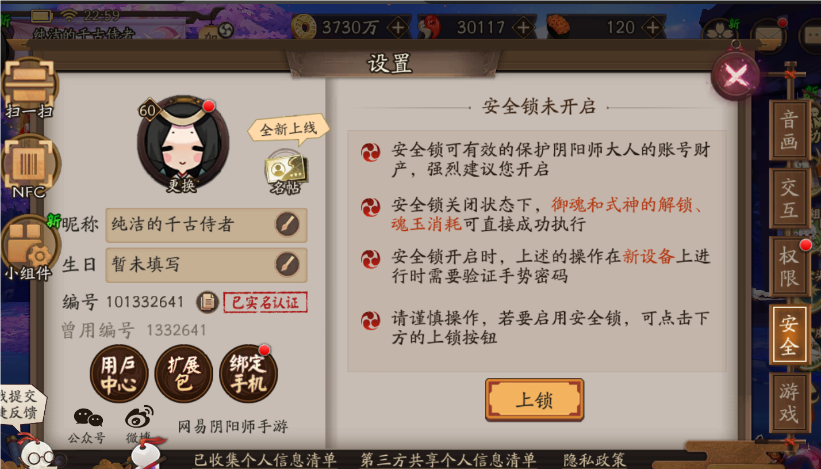The height and width of the screenshot is (469, 821).
Task: Open the 隐私政策 privacy policy link
Action: [594, 460]
